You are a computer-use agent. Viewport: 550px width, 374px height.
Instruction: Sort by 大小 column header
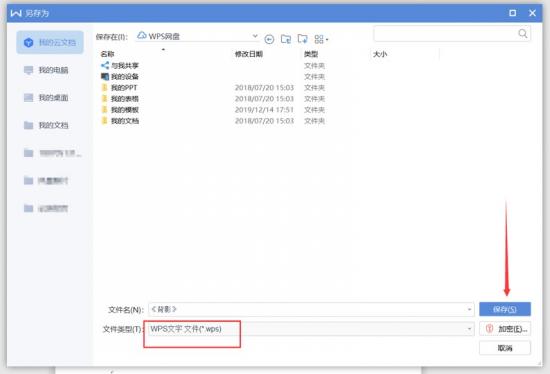(x=380, y=54)
